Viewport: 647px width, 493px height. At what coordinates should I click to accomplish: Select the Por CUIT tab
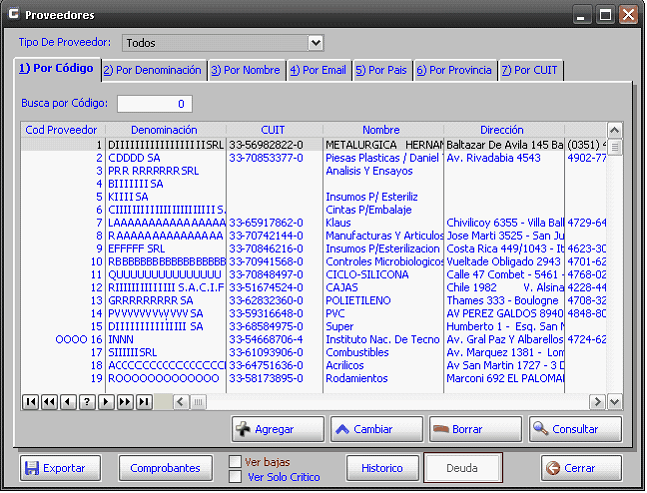point(531,70)
